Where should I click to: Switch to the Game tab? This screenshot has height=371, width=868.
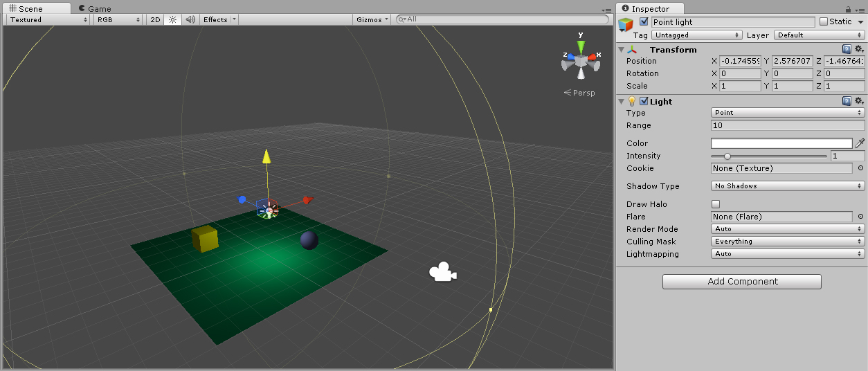click(x=95, y=9)
